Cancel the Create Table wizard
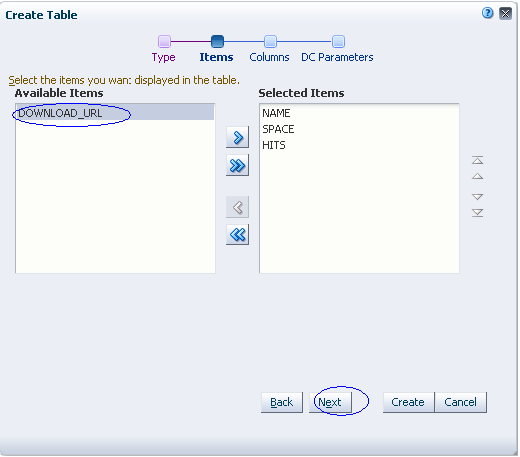520x457 pixels. click(461, 402)
